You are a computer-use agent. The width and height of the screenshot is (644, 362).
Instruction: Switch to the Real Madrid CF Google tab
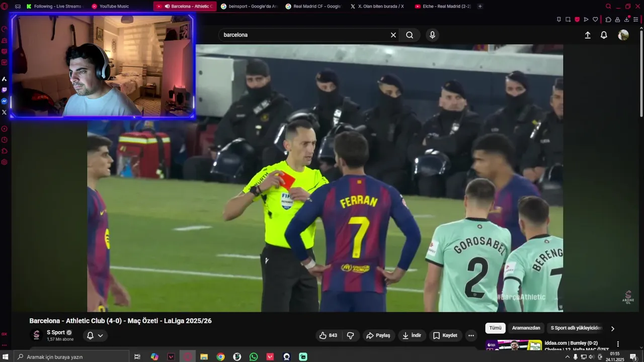pos(313,7)
